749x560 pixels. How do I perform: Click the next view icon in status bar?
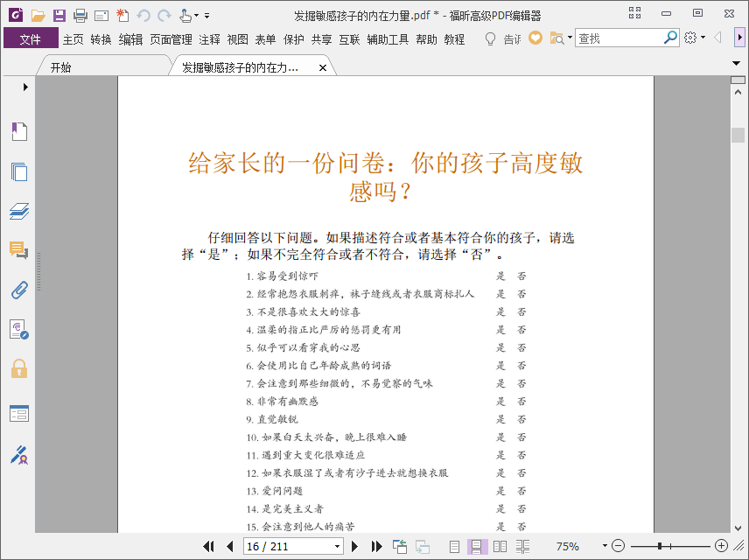click(x=423, y=546)
